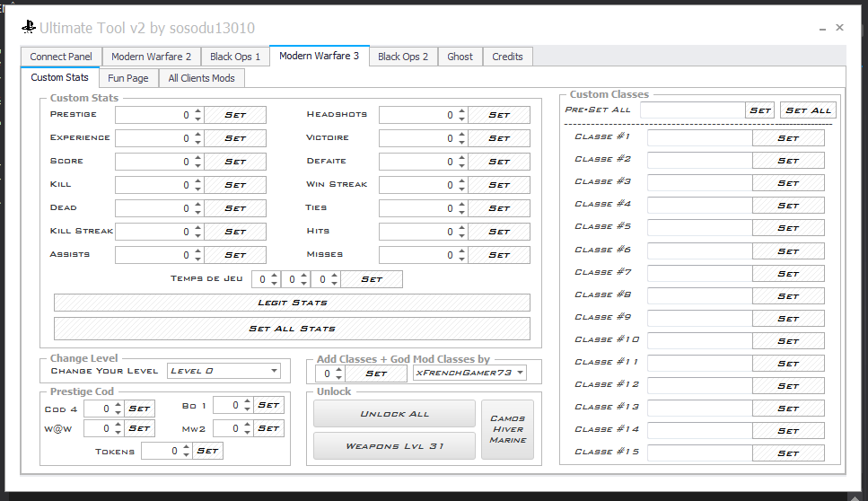This screenshot has width=868, height=501.
Task: Increase the Ties value
Action: 461,205
